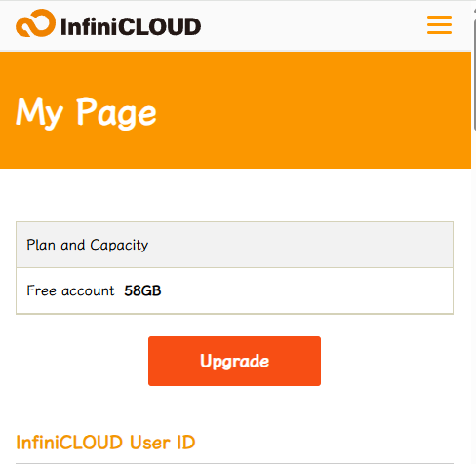476x464 pixels.
Task: Click the word Page in banner
Action: tap(116, 113)
